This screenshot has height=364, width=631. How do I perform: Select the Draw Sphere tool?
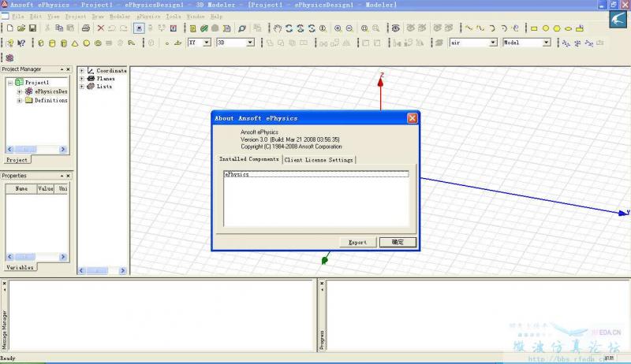(x=86, y=43)
